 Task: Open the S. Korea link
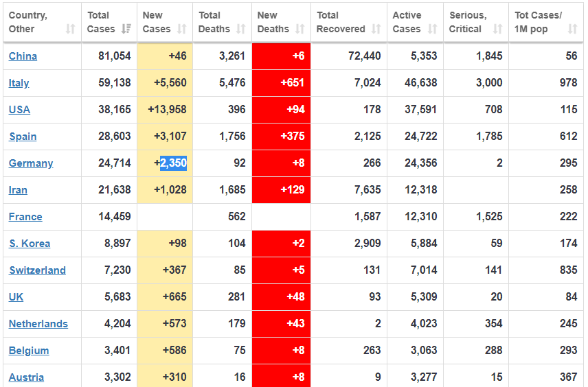[x=30, y=244]
